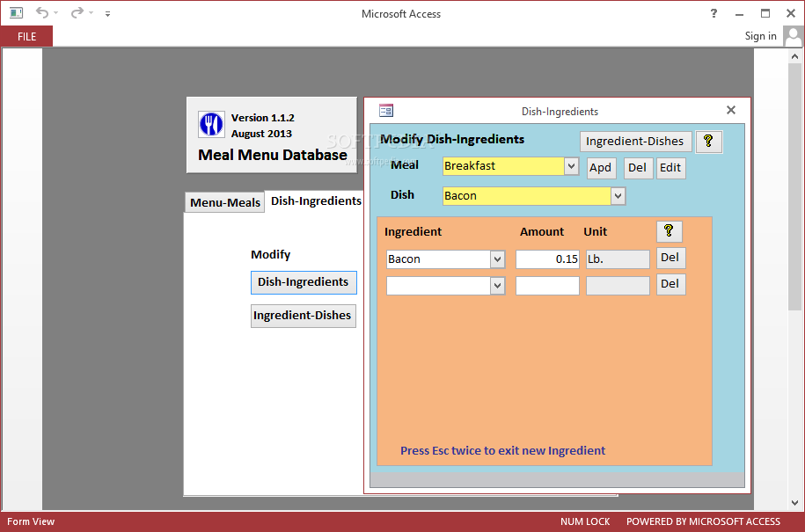Click the NUM LOCK status indicator
Viewport: 805px width, 532px height.
point(585,521)
